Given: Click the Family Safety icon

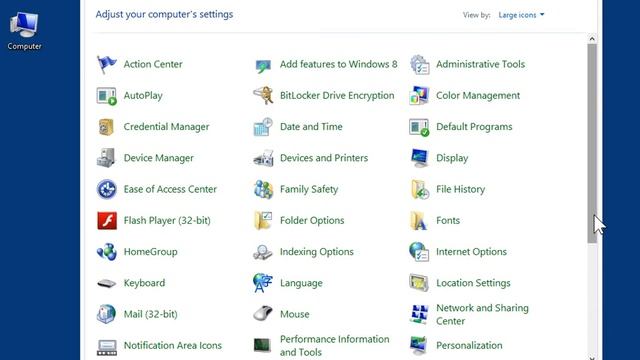Looking at the screenshot, I should [x=263, y=189].
